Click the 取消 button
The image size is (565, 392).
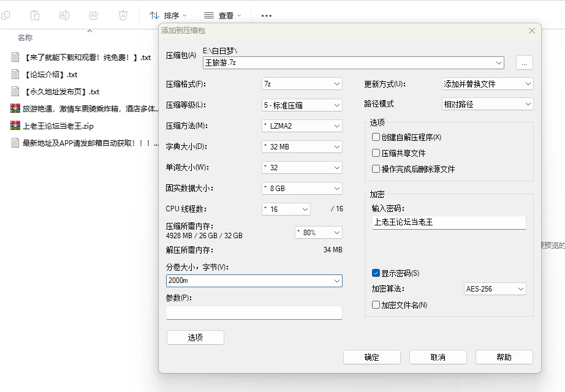[438, 357]
